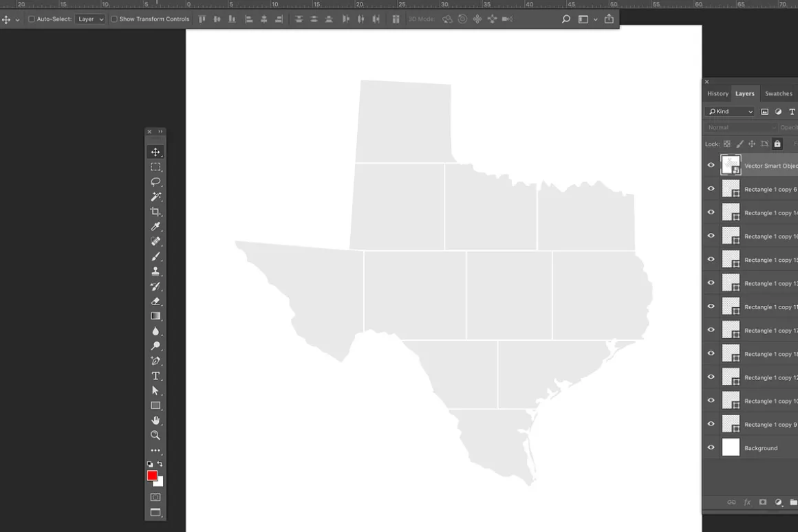The width and height of the screenshot is (798, 532).
Task: Select the Path Selection tool
Action: [155, 390]
